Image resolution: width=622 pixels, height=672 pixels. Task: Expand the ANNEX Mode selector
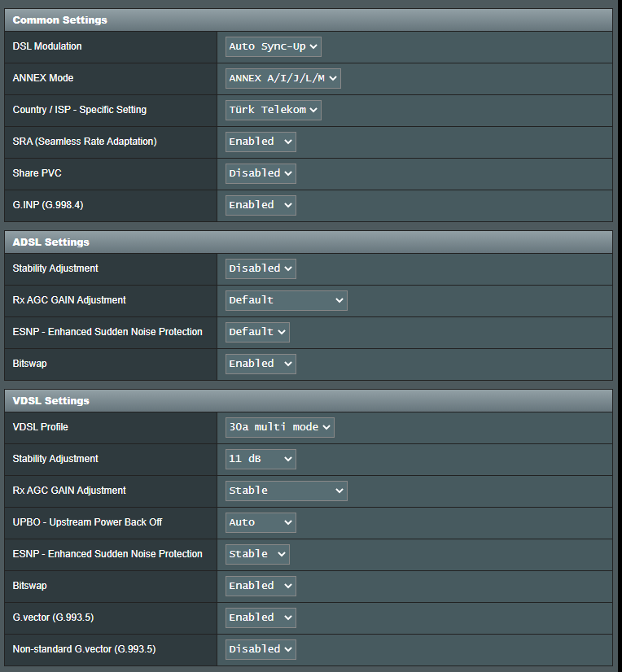[283, 78]
